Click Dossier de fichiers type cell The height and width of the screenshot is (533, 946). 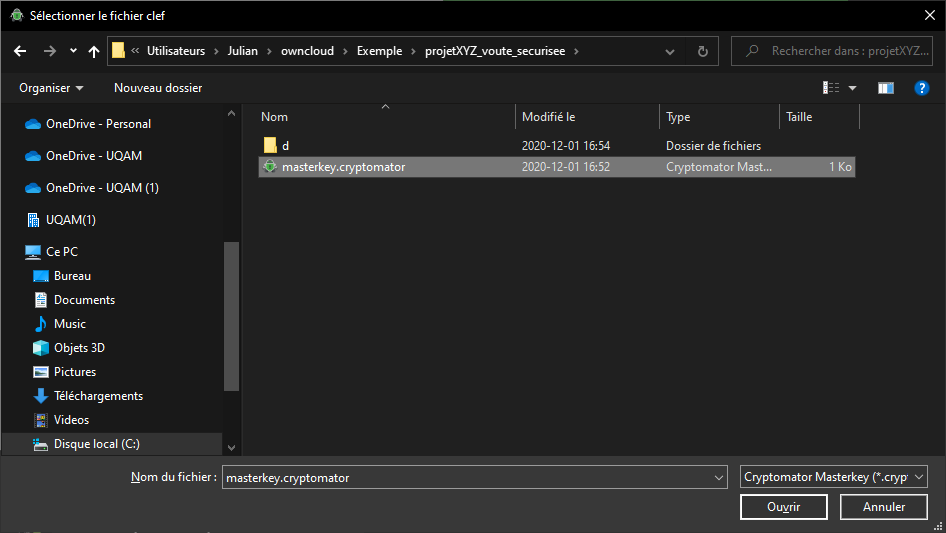click(x=713, y=145)
